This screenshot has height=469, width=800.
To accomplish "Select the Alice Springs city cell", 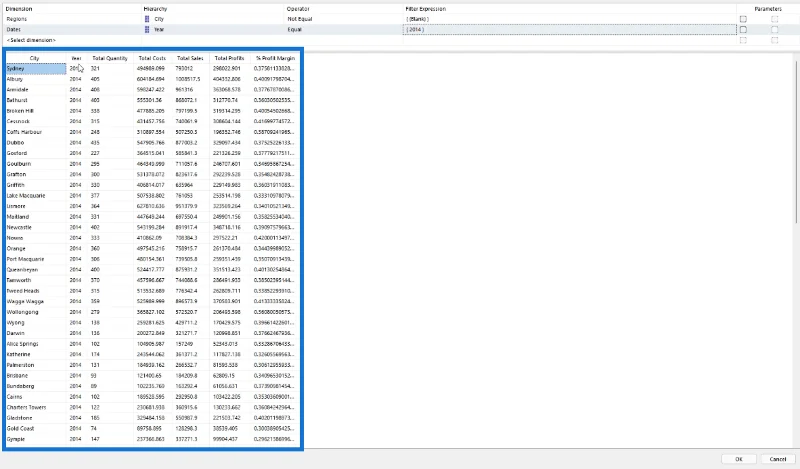I will (x=36, y=343).
